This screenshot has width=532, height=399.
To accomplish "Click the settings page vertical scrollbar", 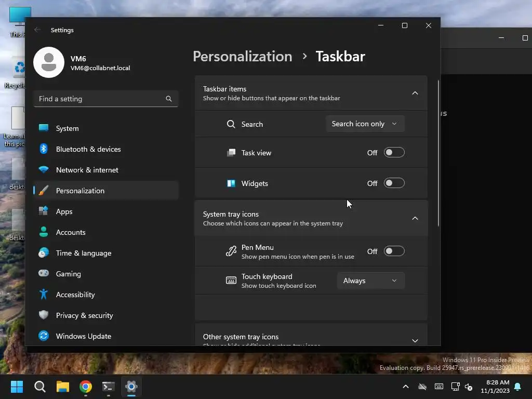I will click(x=438, y=153).
